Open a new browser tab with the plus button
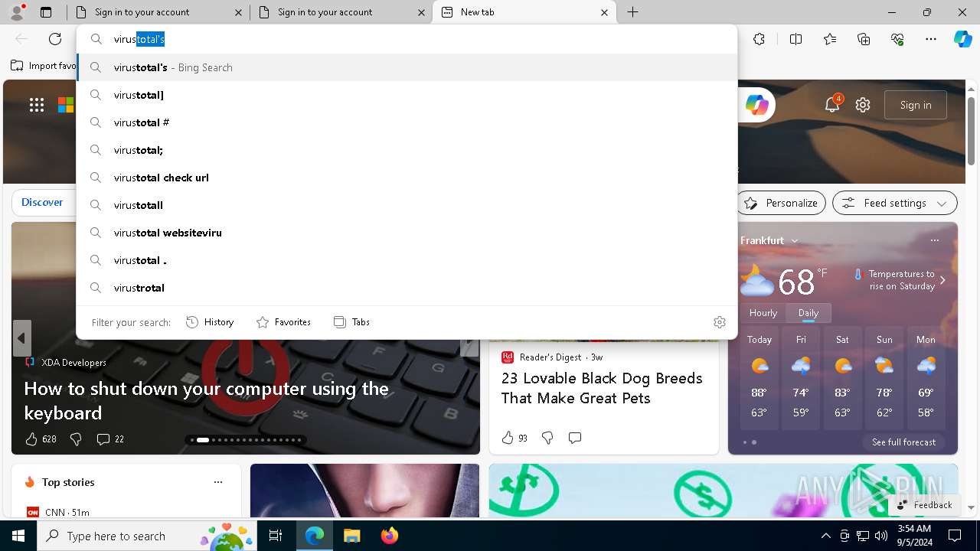The image size is (980, 551). pos(632,12)
